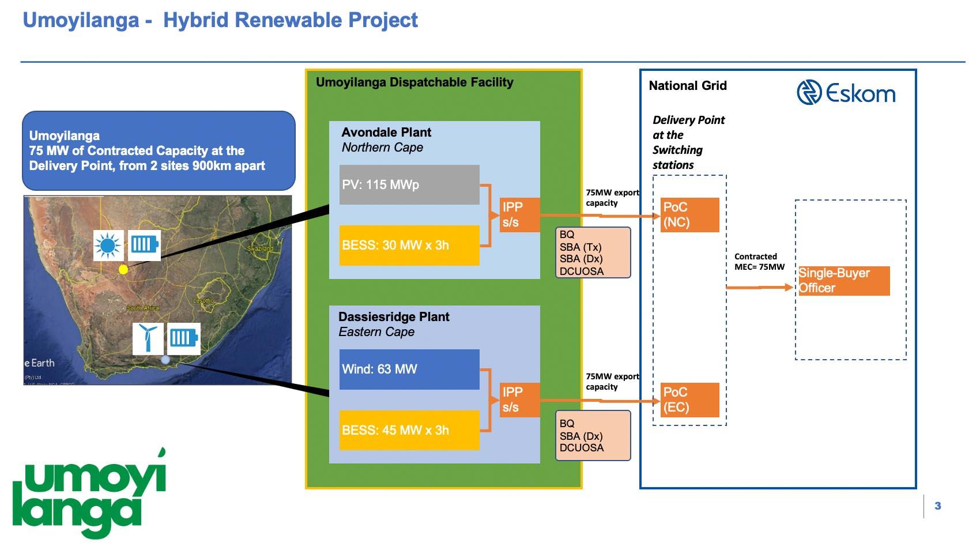Select the BESS: 45 MW x 3h block

(409, 430)
